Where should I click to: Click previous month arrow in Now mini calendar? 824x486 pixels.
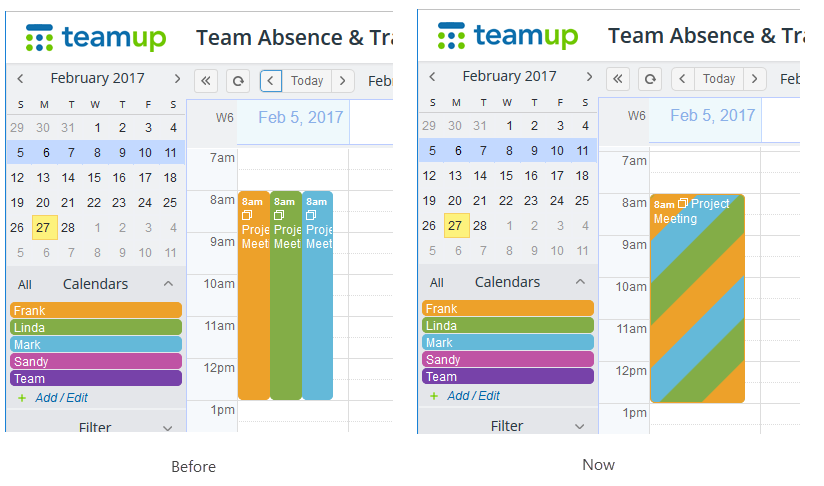point(432,77)
